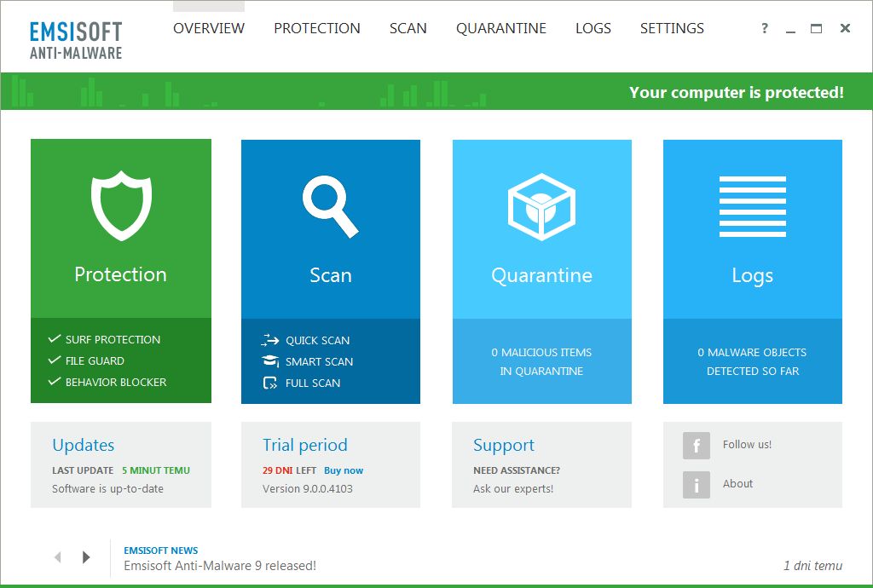Click the Behavior Blocker checkmark
This screenshot has width=873, height=588.
point(54,381)
